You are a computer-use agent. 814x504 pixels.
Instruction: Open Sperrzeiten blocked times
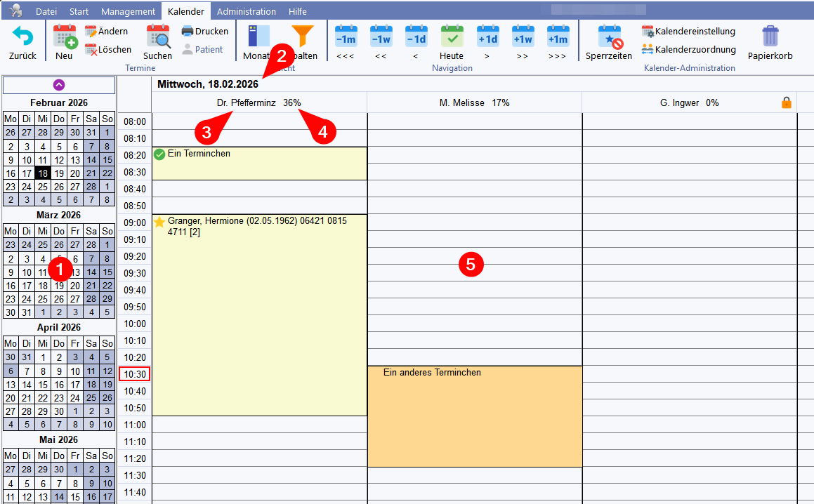pyautogui.click(x=609, y=37)
